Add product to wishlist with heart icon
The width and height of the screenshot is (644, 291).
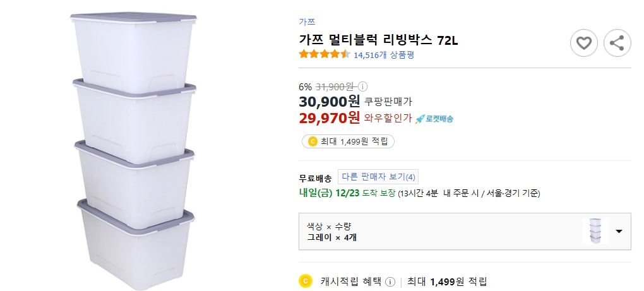click(x=584, y=43)
